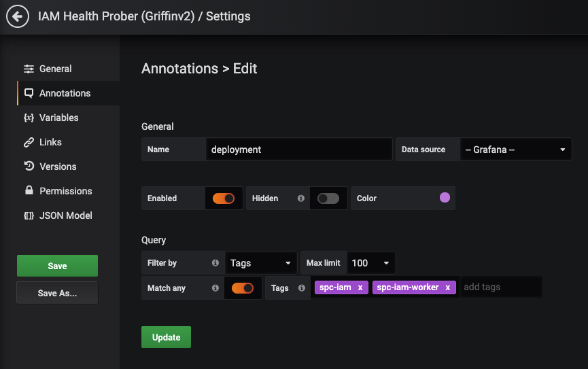Toggle the Hidden switch
Screen dimensions: 588x369
coord(328,198)
